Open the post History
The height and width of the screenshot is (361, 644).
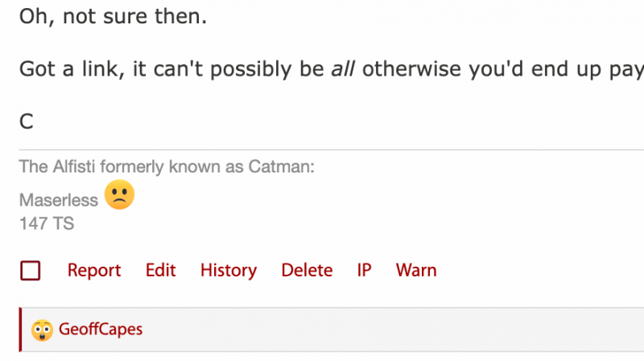click(229, 271)
